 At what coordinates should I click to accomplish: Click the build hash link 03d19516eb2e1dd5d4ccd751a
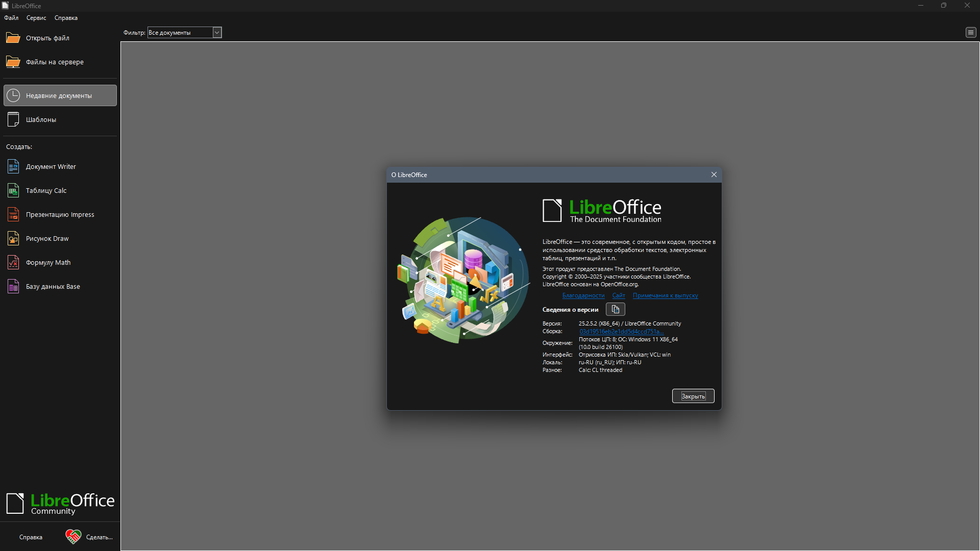pos(621,332)
